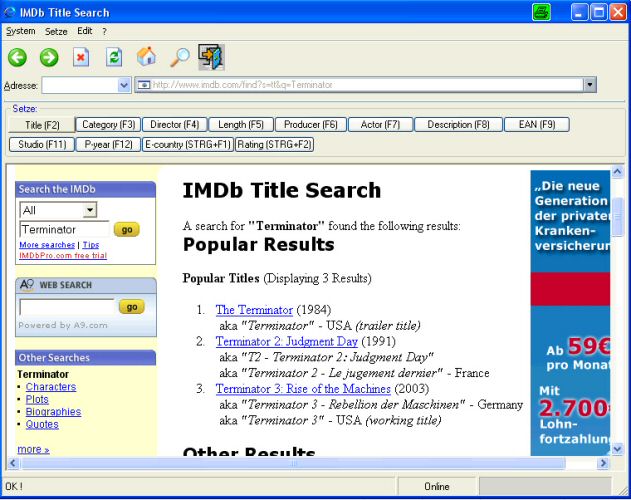The width and height of the screenshot is (631, 500).
Task: Open Terminator 2: Judgment Day link
Action: point(286,342)
